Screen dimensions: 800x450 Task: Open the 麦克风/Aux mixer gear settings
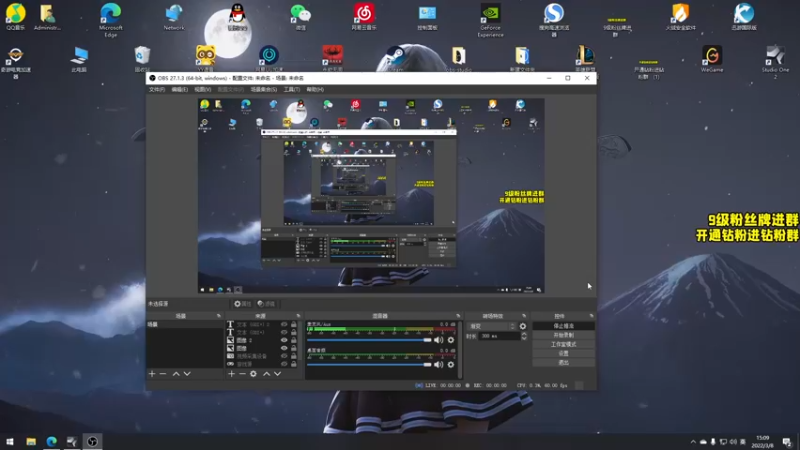point(451,340)
